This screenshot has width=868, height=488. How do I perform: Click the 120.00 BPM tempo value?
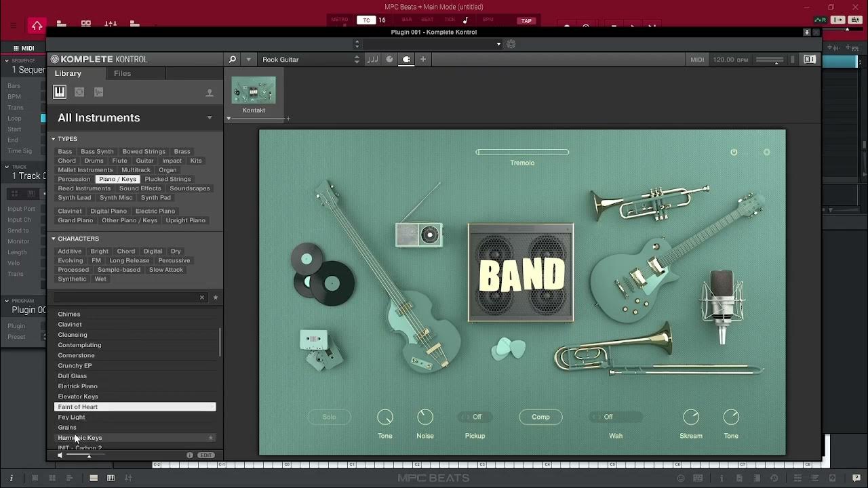point(730,60)
